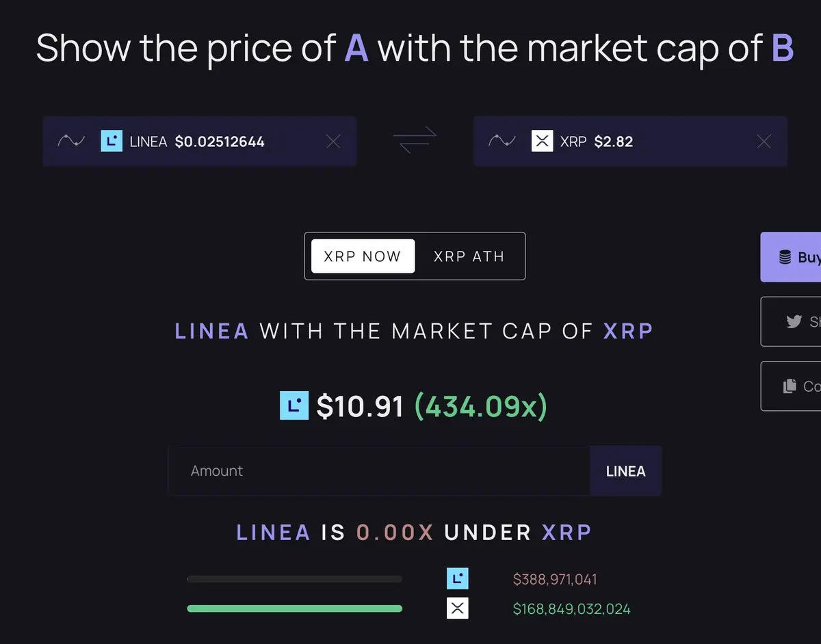Image resolution: width=821 pixels, height=644 pixels.
Task: Click the Copy button with clipboard icon
Action: 795,386
